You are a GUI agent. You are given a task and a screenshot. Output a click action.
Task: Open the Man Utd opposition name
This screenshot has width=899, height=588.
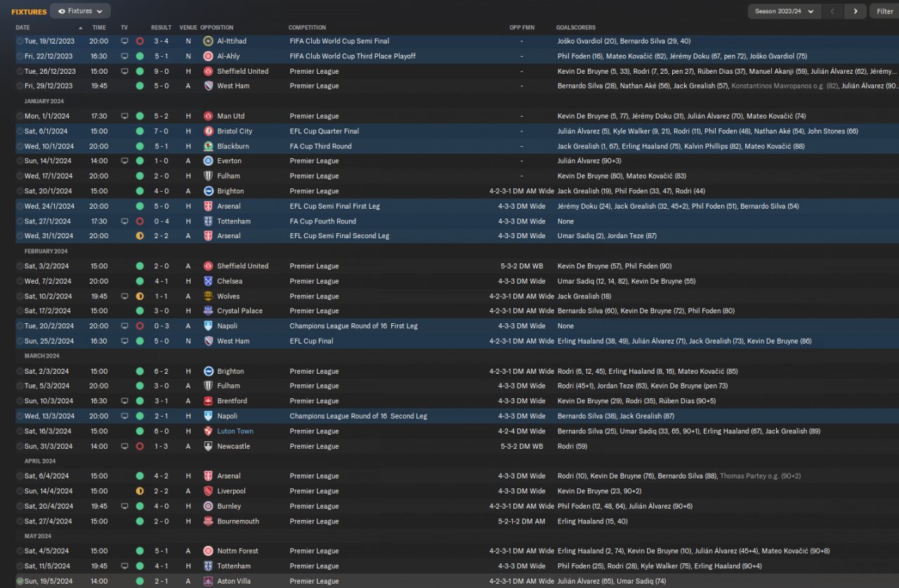point(231,116)
